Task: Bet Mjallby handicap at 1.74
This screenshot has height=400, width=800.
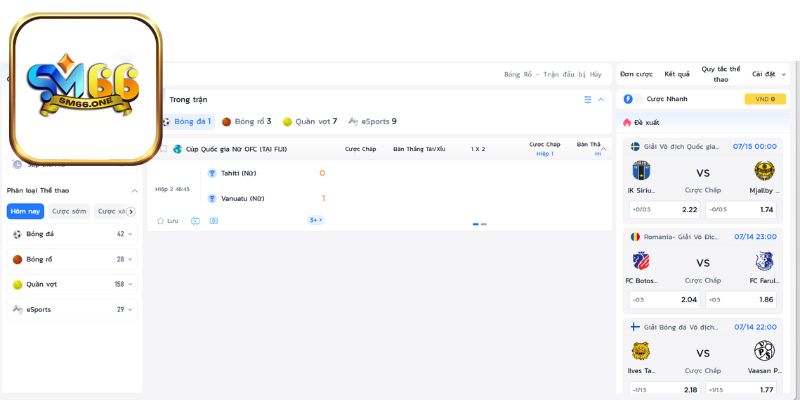Action: coord(741,210)
